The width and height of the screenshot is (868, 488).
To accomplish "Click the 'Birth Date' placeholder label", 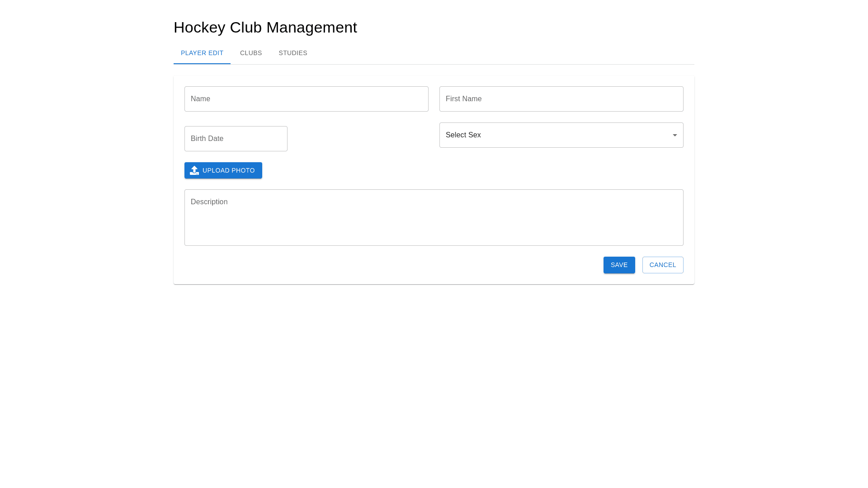I will [207, 139].
